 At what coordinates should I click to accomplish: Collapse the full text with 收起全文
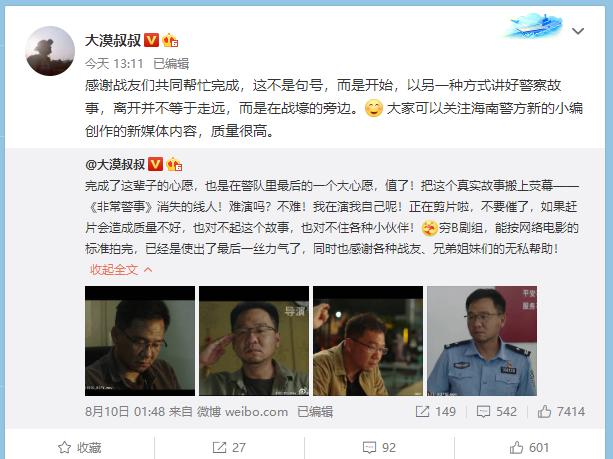pos(121,269)
